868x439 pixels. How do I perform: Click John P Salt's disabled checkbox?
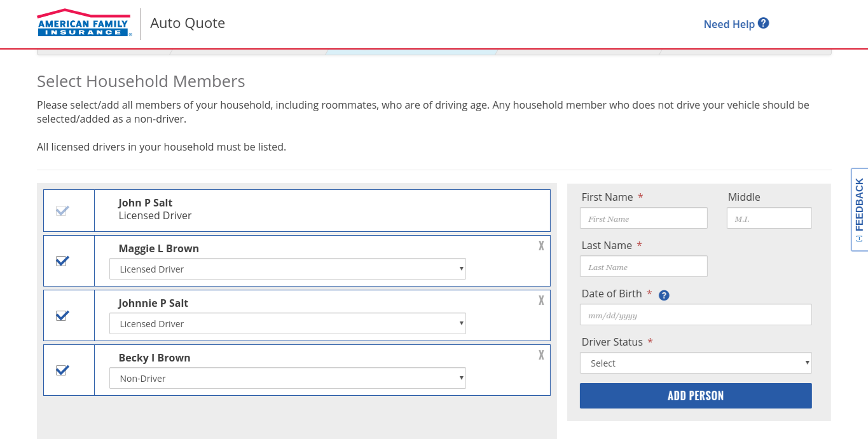coord(62,211)
